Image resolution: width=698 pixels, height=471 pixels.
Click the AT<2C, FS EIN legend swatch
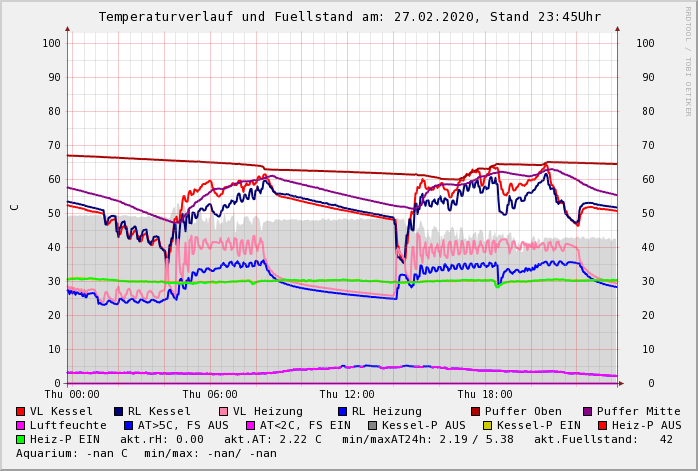tap(251, 425)
